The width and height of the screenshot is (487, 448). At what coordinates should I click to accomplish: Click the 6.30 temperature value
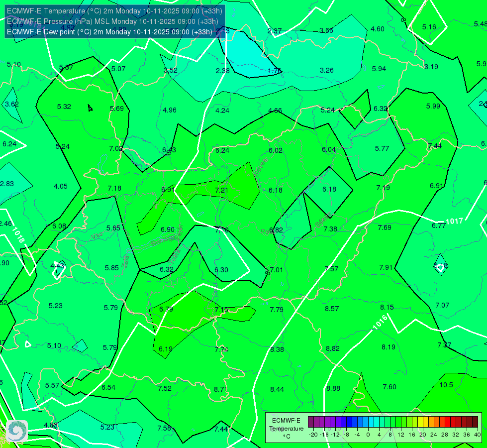pos(221,270)
